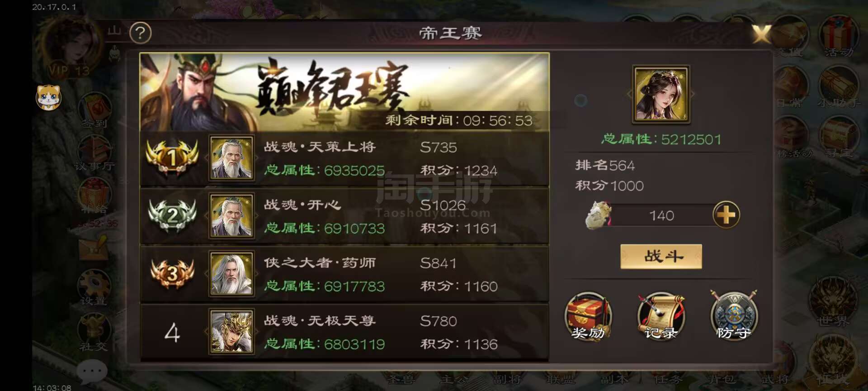Click the question mark help icon
868x391 pixels.
point(140,33)
